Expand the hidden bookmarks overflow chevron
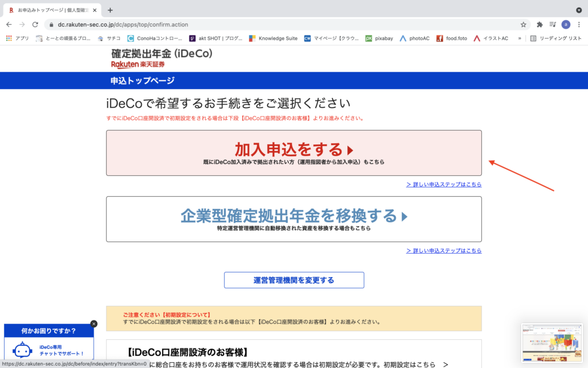The height and width of the screenshot is (368, 588). coord(519,39)
